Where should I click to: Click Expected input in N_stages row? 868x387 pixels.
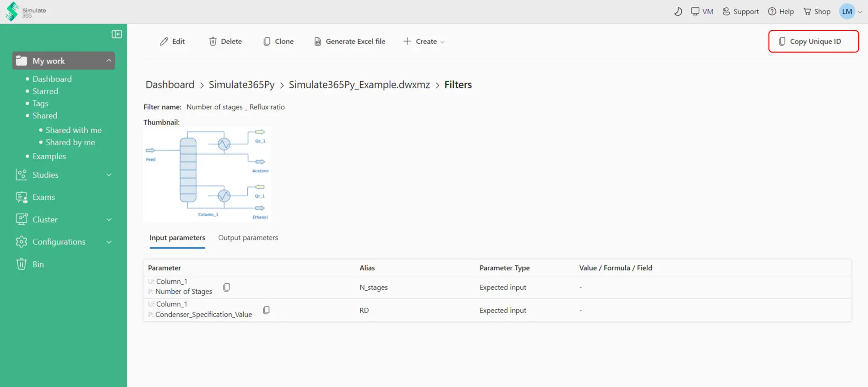(503, 288)
